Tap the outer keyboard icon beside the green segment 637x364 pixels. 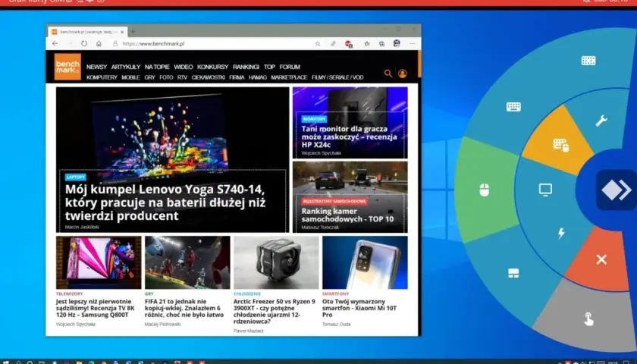click(513, 107)
